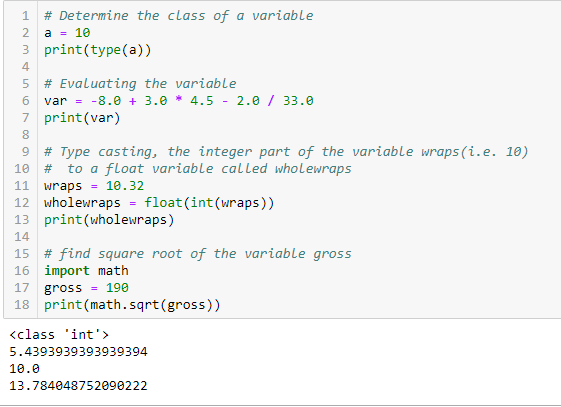The width and height of the screenshot is (561, 407).
Task: Click the 'import math' keyword line
Action: (x=86, y=271)
